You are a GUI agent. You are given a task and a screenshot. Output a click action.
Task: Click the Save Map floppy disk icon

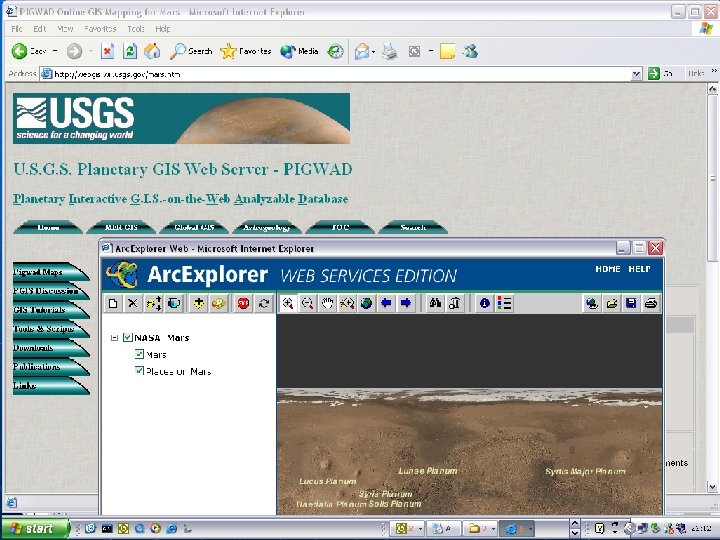[x=631, y=303]
